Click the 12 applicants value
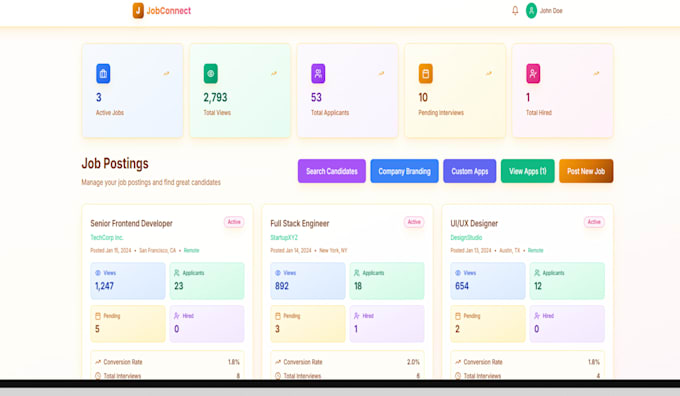680x396 pixels. 538,286
